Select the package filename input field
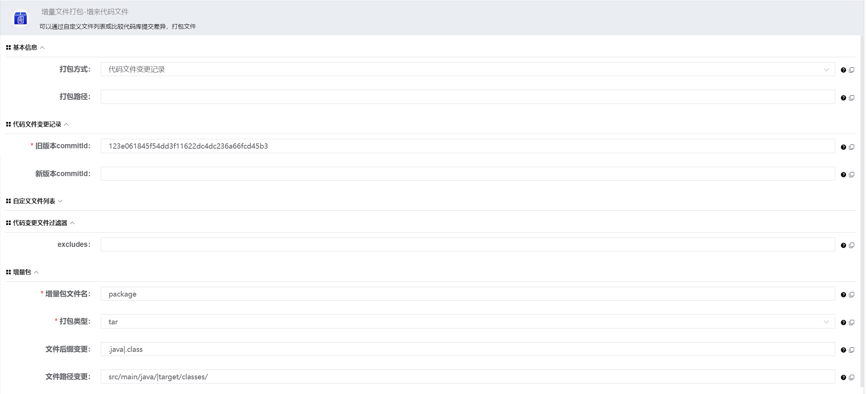 pyautogui.click(x=451, y=294)
